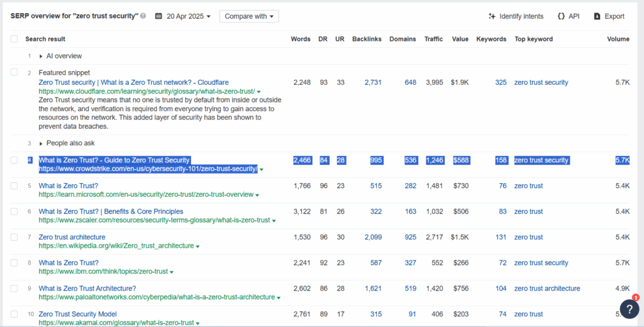644x327 pixels.
Task: Click the Value column header
Action: coord(460,39)
